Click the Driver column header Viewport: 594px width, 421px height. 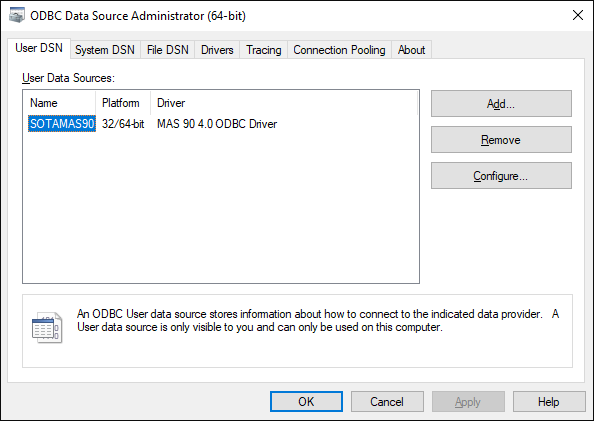point(284,103)
